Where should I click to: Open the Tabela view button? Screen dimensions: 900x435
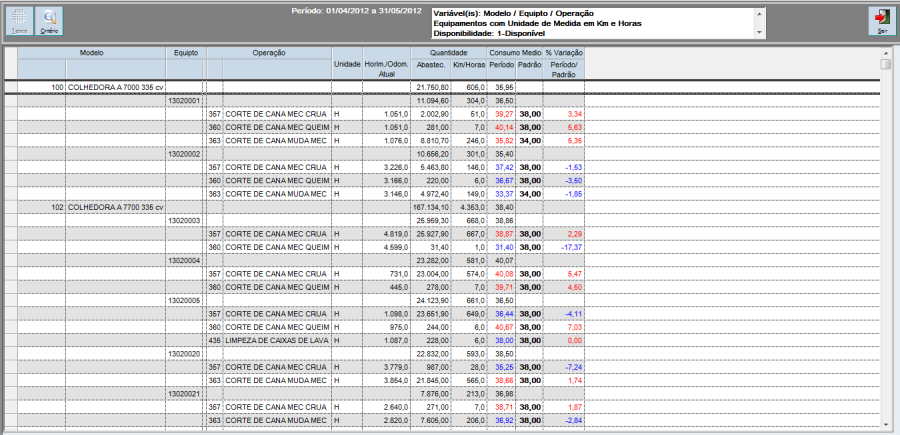(x=20, y=21)
